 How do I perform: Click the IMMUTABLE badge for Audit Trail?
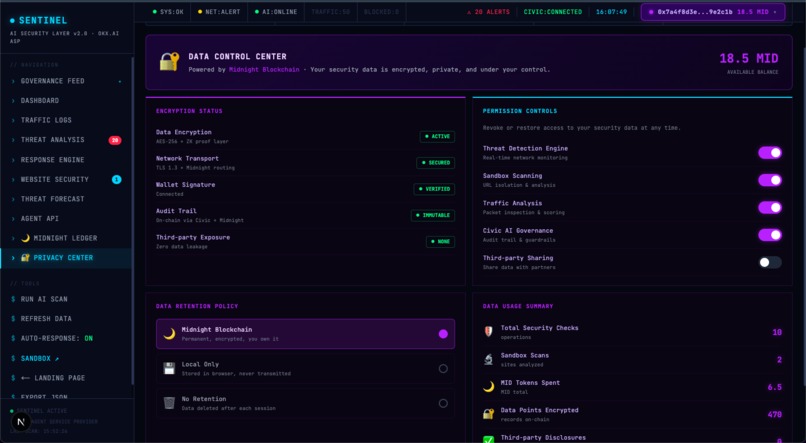tap(433, 215)
